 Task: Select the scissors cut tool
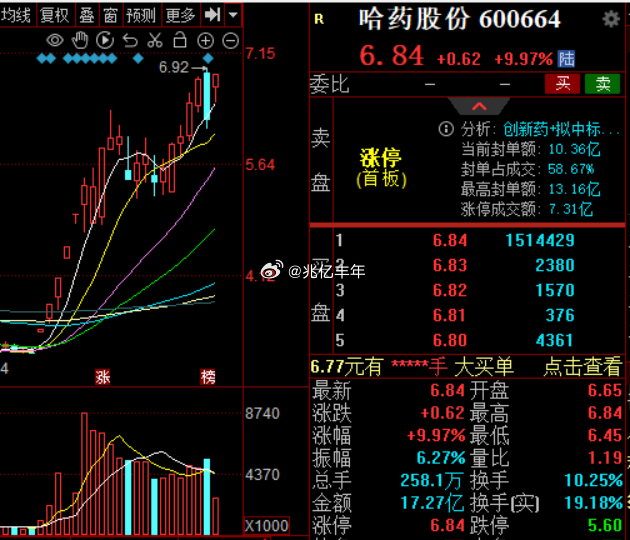click(x=155, y=41)
